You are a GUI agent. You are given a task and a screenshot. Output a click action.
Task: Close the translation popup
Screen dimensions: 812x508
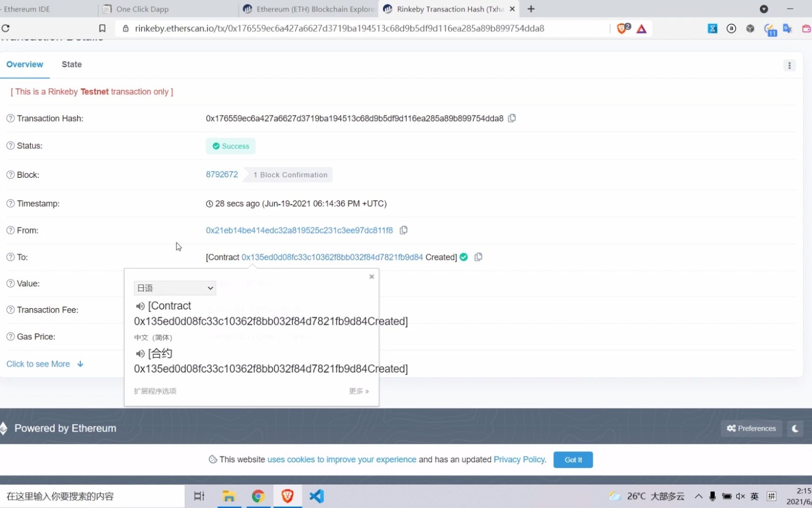[x=372, y=277]
